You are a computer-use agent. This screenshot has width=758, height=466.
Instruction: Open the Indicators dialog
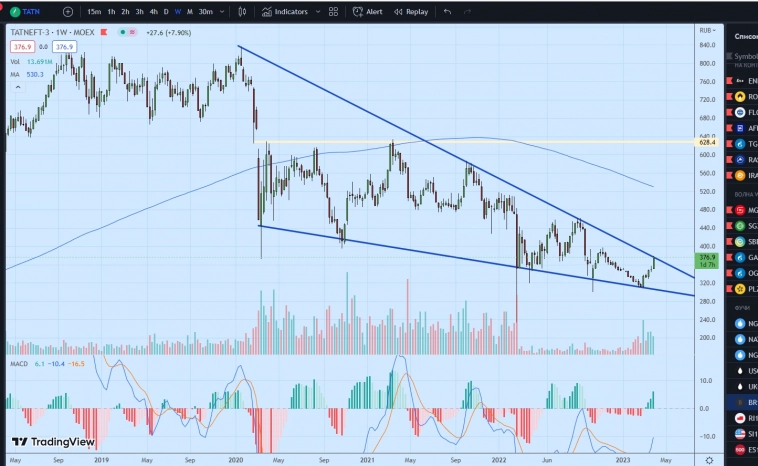[285, 12]
